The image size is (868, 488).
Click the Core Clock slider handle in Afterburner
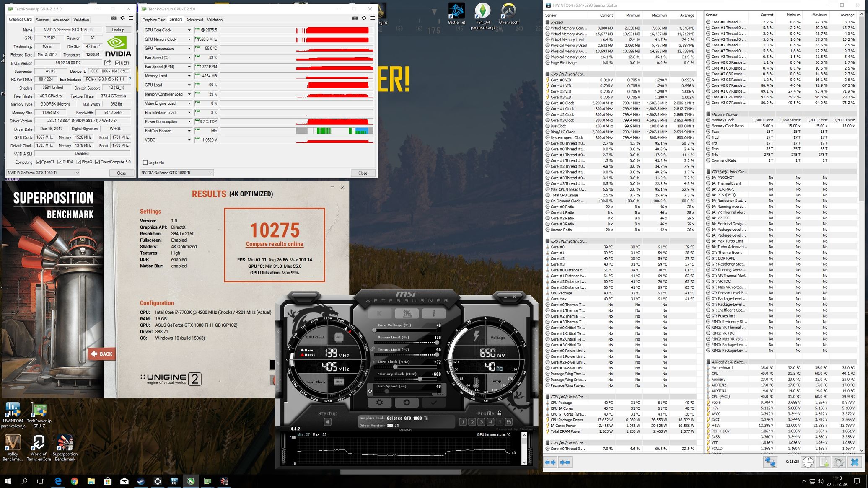click(x=395, y=367)
